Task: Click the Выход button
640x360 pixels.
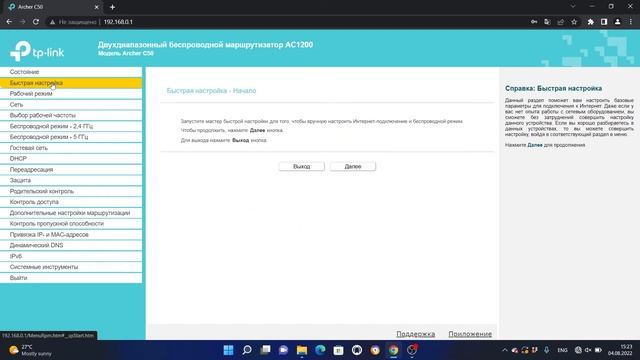Action: tap(302, 167)
